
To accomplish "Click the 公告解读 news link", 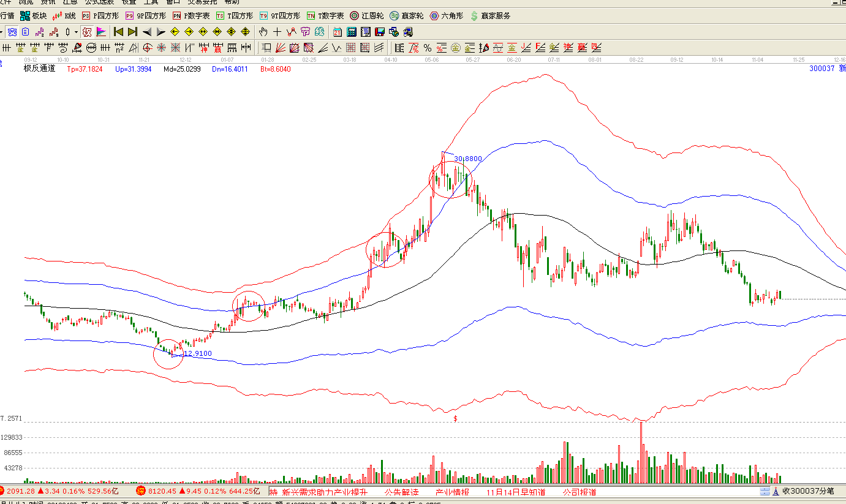I will [x=401, y=492].
